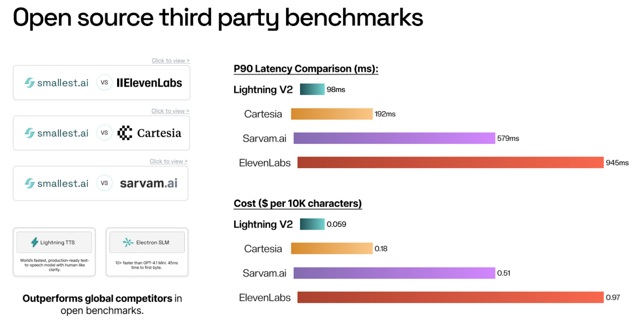Click smallest.ai logo in the Cartesia card
644x329 pixels.
(x=56, y=133)
